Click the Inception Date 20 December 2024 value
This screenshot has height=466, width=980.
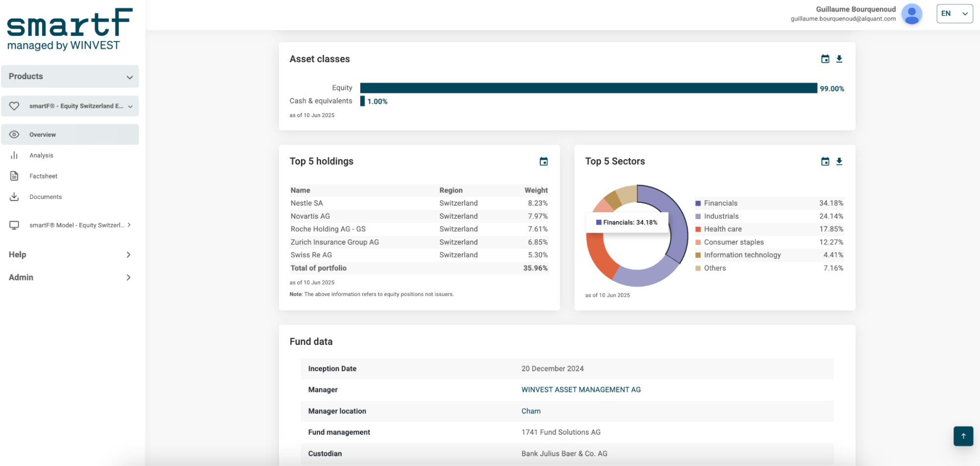point(553,368)
